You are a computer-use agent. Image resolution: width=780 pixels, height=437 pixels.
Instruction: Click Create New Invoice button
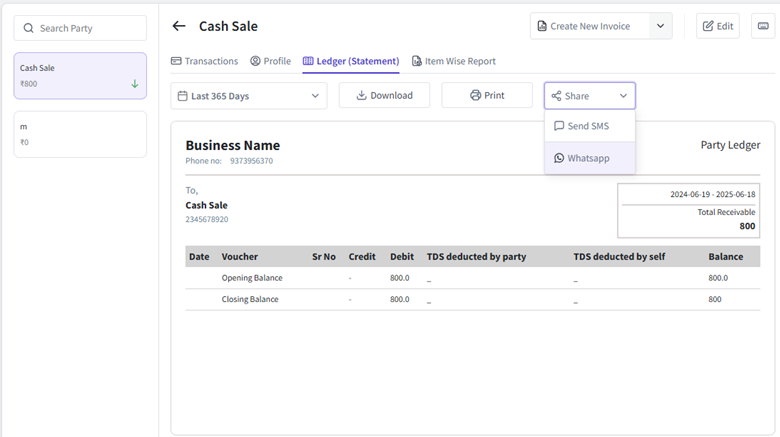[589, 26]
